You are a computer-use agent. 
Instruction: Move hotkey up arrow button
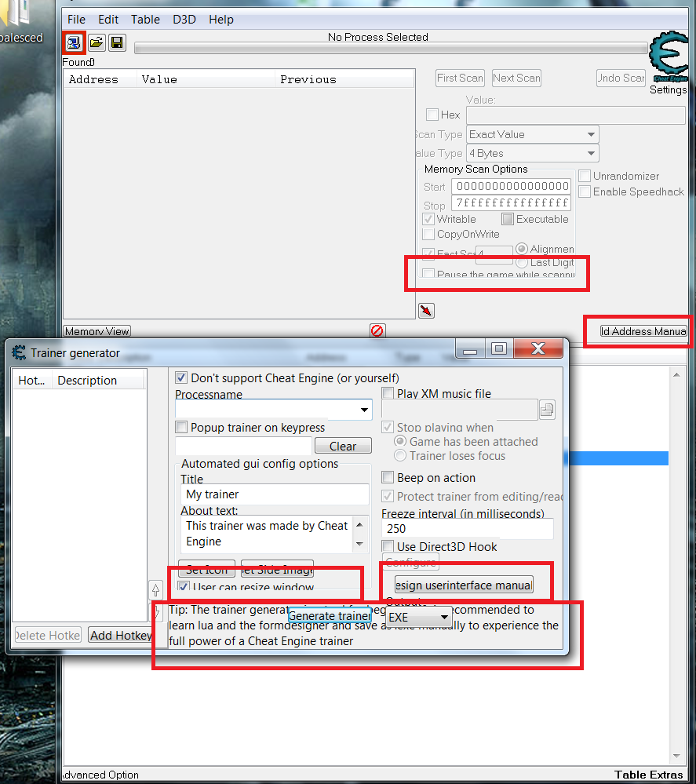pos(155,590)
